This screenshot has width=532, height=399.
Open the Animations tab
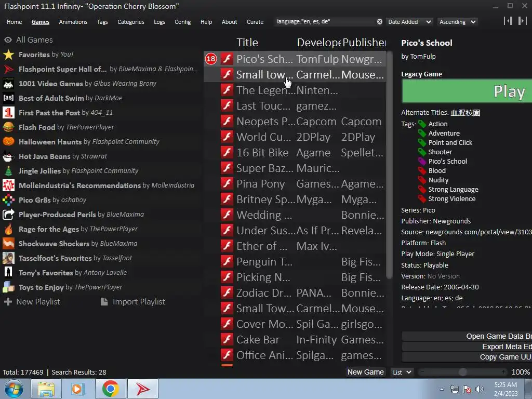pyautogui.click(x=73, y=22)
